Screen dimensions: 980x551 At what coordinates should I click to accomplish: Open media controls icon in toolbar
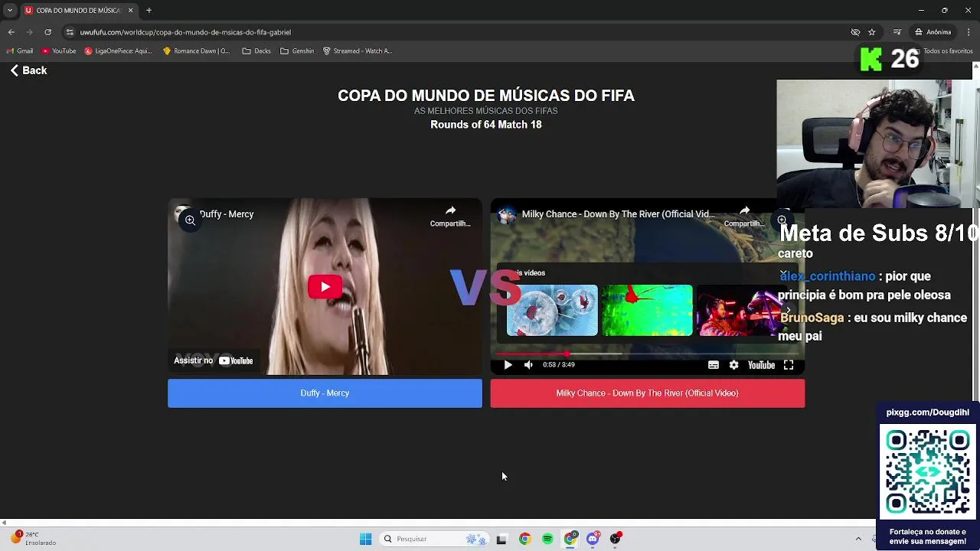pyautogui.click(x=897, y=32)
